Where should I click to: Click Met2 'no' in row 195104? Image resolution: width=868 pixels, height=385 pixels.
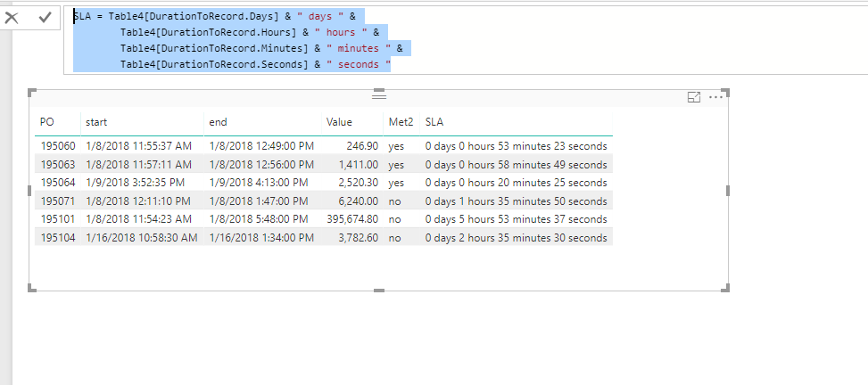(x=394, y=238)
